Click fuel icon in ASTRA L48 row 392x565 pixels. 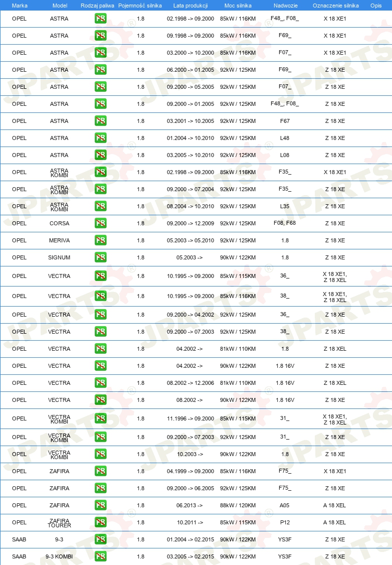100,137
